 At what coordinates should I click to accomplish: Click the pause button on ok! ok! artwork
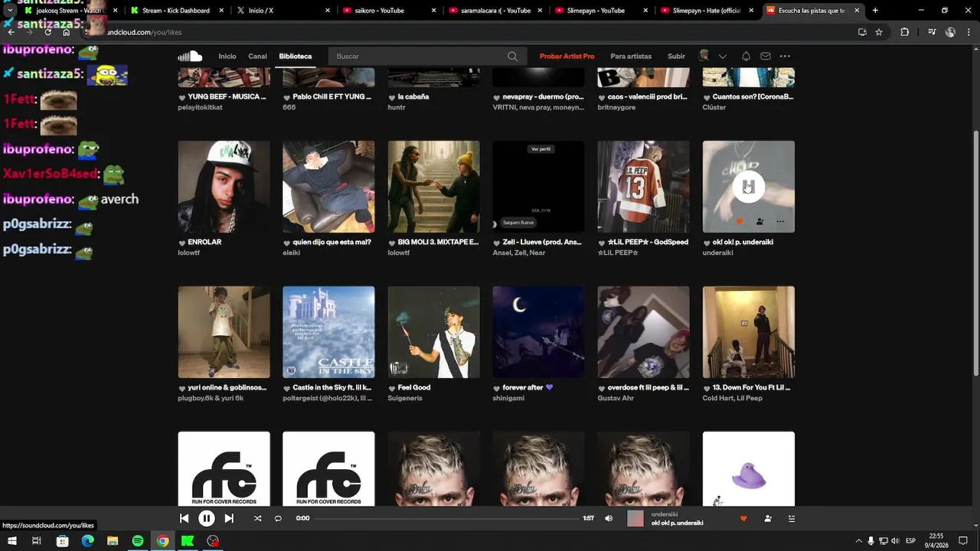(748, 187)
